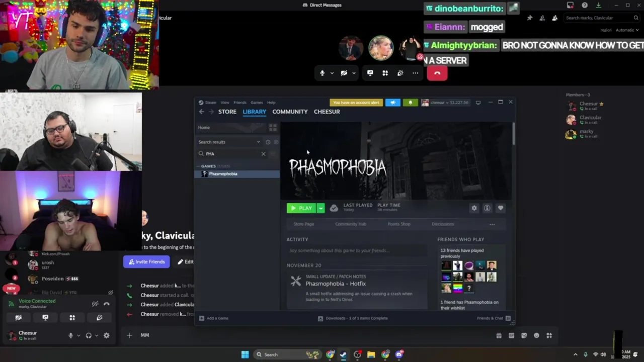
Task: Toggle ready-to-play filter icon
Action: point(276,142)
